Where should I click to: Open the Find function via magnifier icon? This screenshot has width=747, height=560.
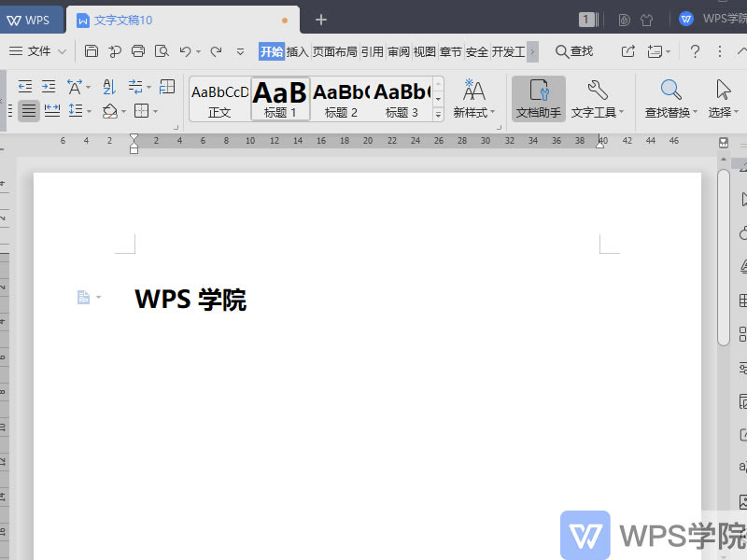click(x=573, y=51)
